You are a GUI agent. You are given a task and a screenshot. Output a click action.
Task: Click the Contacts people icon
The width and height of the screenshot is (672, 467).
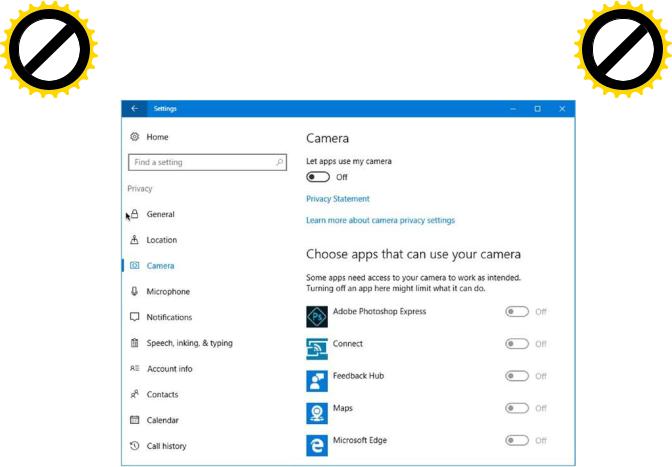coord(135,394)
